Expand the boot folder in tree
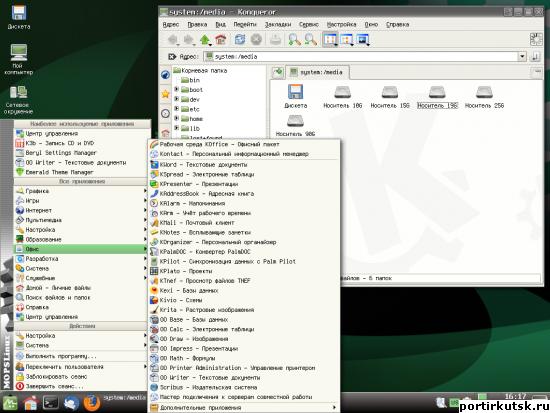 pos(176,89)
